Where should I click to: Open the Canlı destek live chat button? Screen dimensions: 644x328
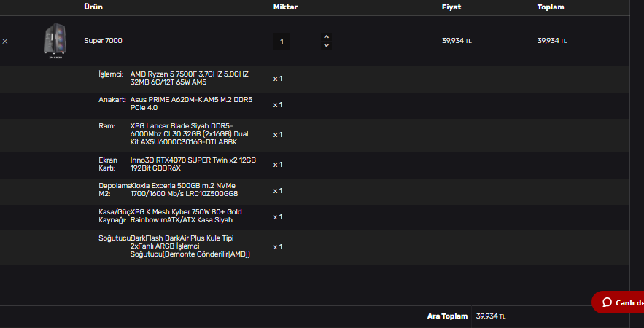click(618, 302)
